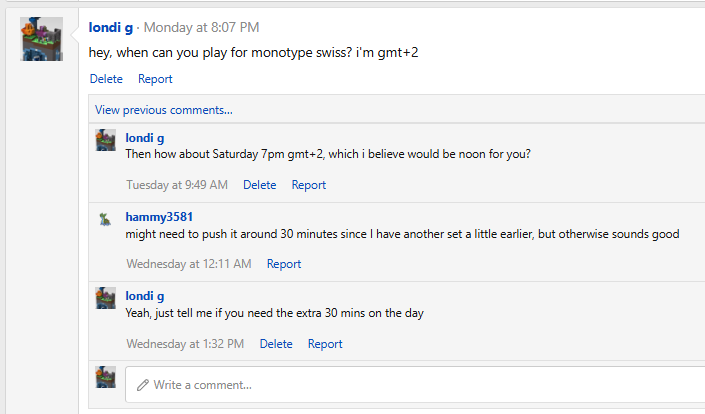The width and height of the screenshot is (705, 414).
Task: Open londi g's profile from post header
Action: coord(110,27)
